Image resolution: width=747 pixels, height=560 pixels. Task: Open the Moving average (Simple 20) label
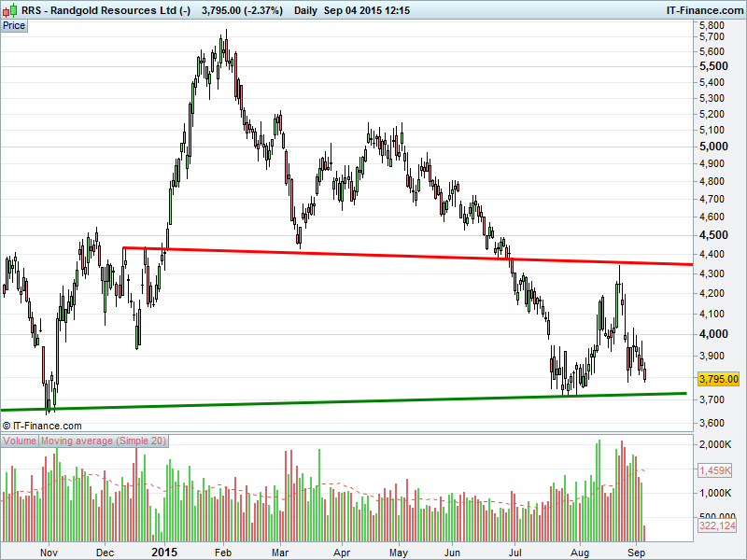(104, 441)
